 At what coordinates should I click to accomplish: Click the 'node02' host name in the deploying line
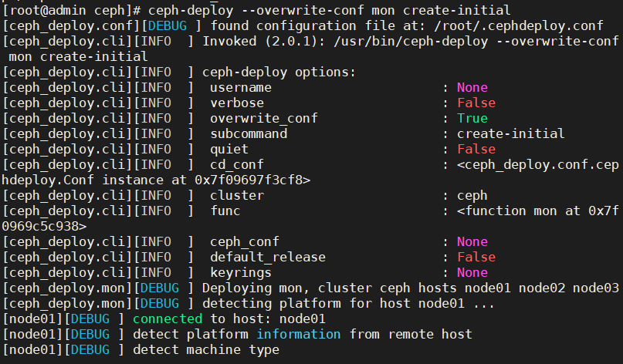[x=541, y=288]
